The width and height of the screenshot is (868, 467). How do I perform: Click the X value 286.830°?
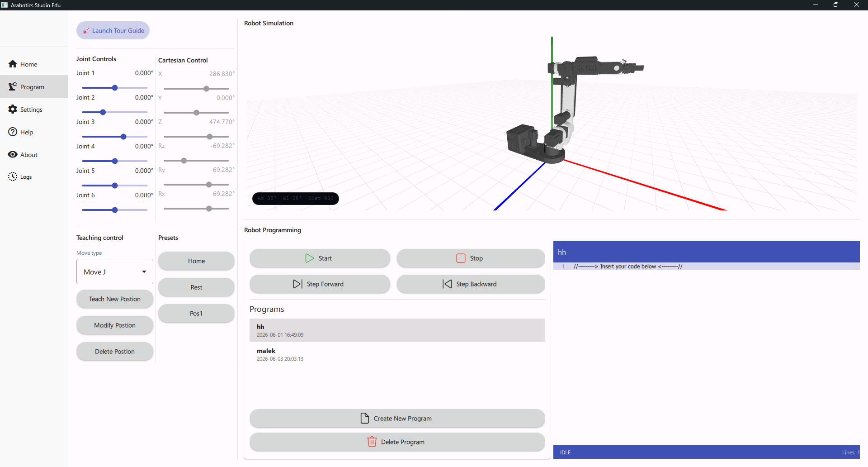point(222,74)
